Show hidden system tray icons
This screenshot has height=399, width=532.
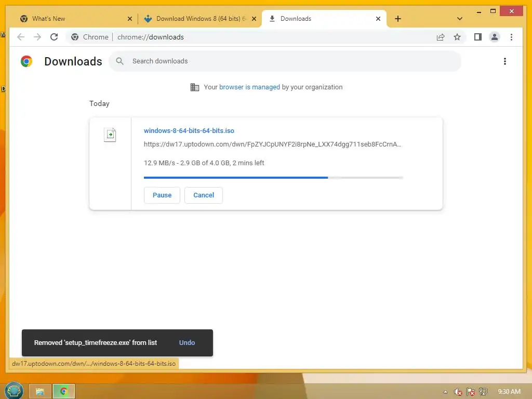(445, 392)
